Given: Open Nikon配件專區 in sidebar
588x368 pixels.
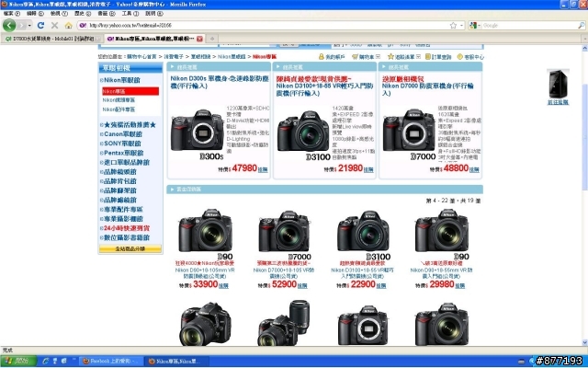Looking at the screenshot, I should point(119,109).
